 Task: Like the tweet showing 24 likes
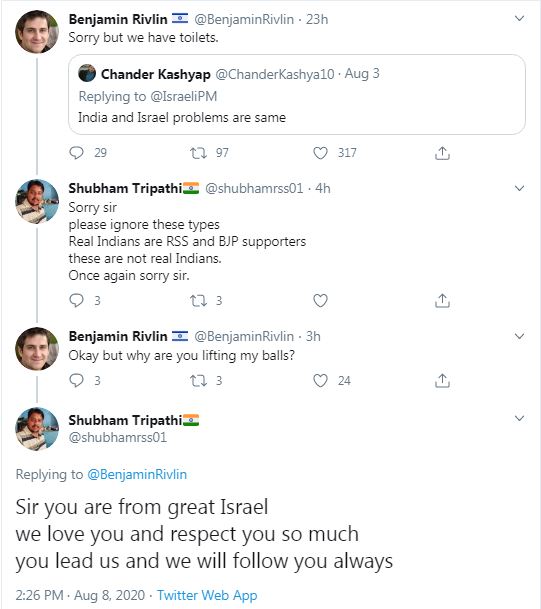tap(320, 380)
